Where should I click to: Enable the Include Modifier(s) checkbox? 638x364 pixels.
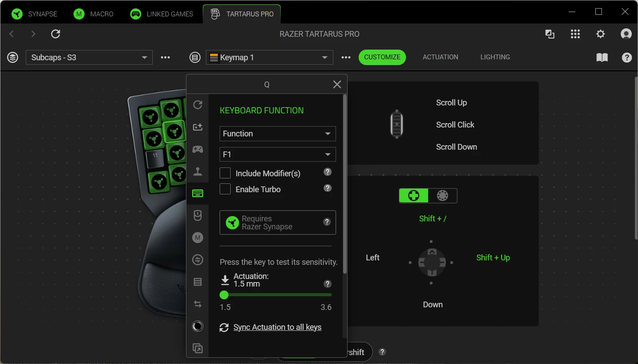point(225,173)
